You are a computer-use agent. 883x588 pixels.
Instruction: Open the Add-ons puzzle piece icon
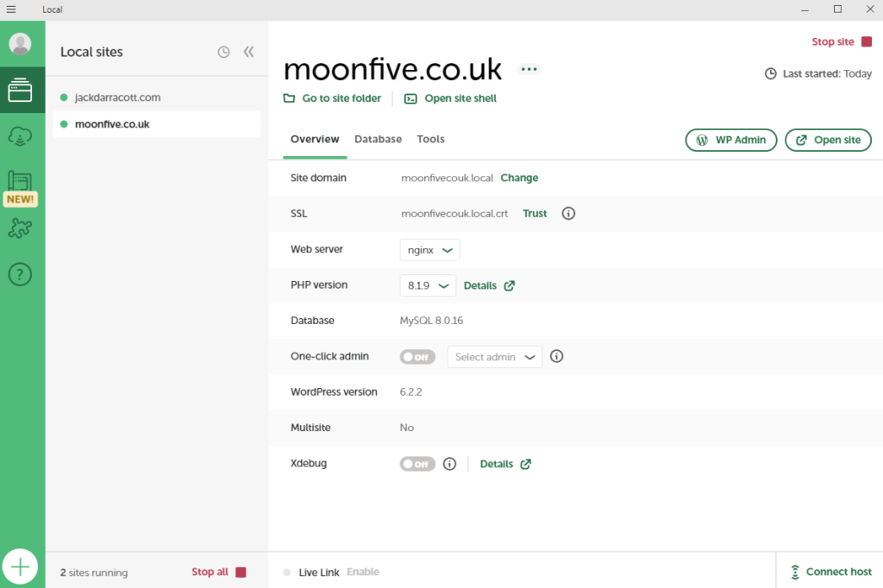coord(21,228)
